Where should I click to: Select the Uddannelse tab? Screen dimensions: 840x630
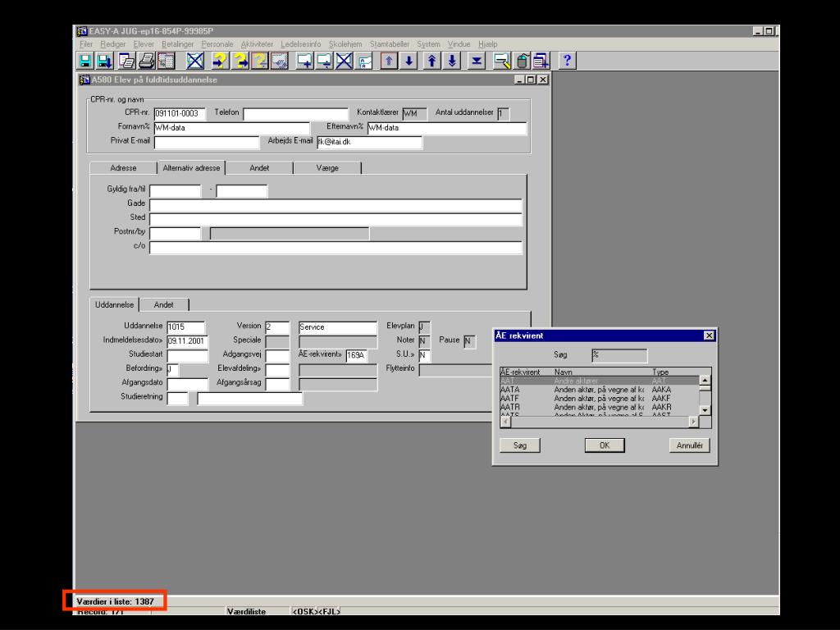click(115, 304)
